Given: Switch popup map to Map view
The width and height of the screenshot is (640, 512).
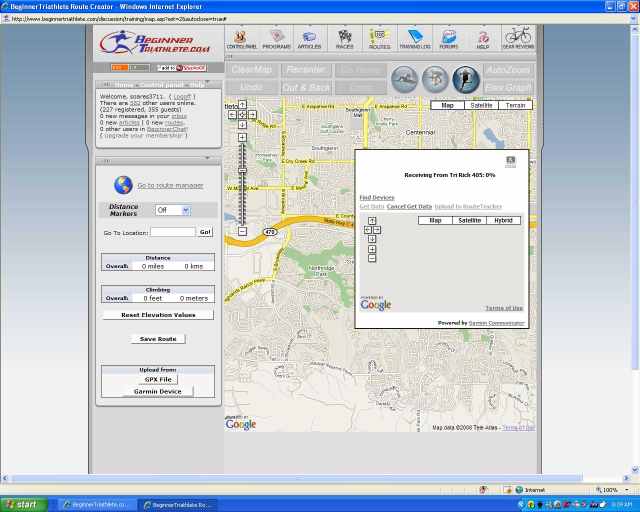Looking at the screenshot, I should [x=436, y=220].
